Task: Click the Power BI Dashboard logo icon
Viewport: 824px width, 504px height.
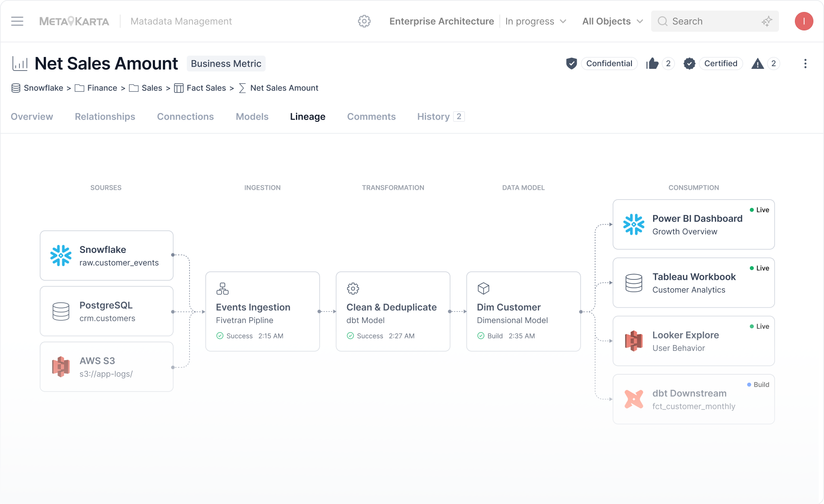Action: 634,224
